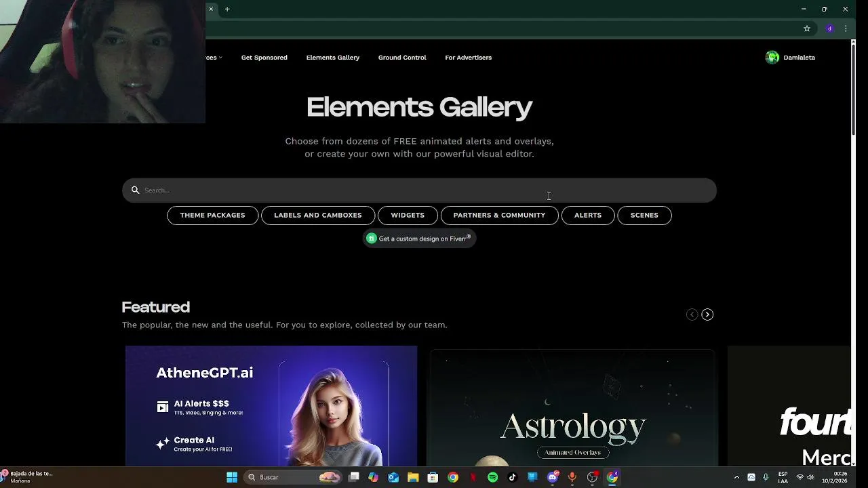Image resolution: width=868 pixels, height=488 pixels.
Task: Open the Elements Gallery nav item
Action: [333, 58]
